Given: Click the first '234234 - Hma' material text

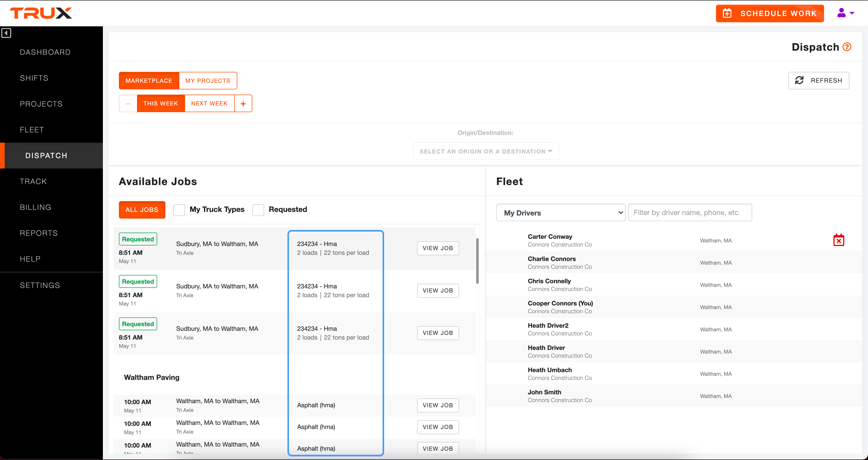Looking at the screenshot, I should coord(317,244).
